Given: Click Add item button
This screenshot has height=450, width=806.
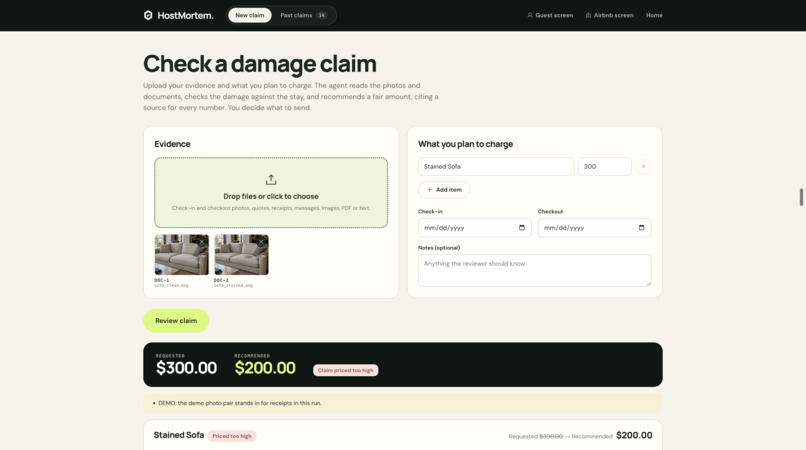Looking at the screenshot, I should pos(444,190).
